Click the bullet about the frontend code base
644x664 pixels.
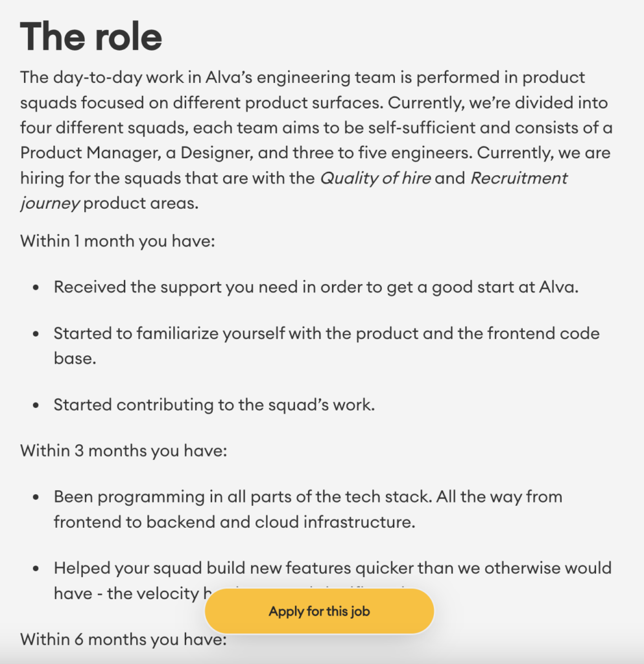pos(326,333)
